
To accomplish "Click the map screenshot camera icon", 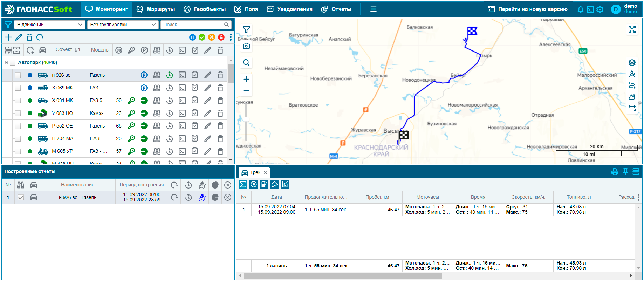I will coord(246,46).
